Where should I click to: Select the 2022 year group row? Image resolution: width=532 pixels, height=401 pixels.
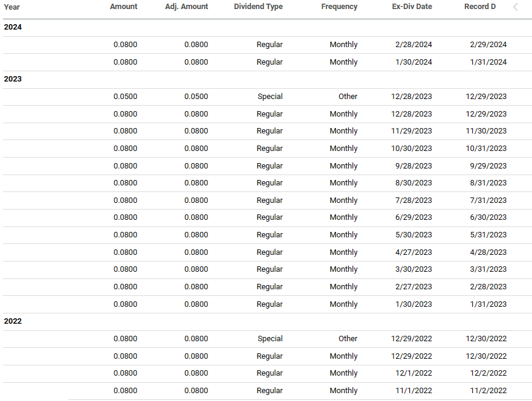[267, 321]
